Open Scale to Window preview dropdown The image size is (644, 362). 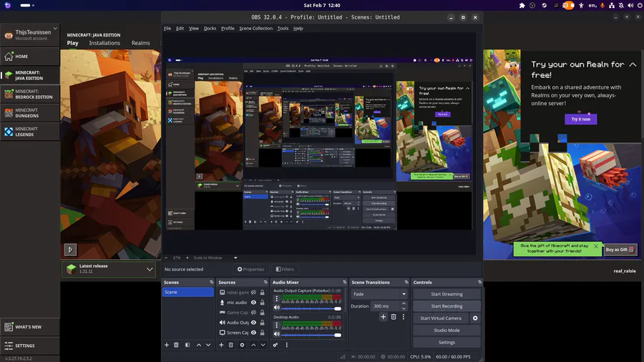[215, 258]
